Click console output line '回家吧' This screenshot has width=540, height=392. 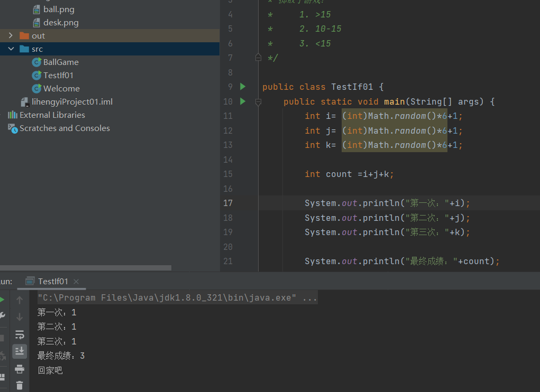(50, 370)
